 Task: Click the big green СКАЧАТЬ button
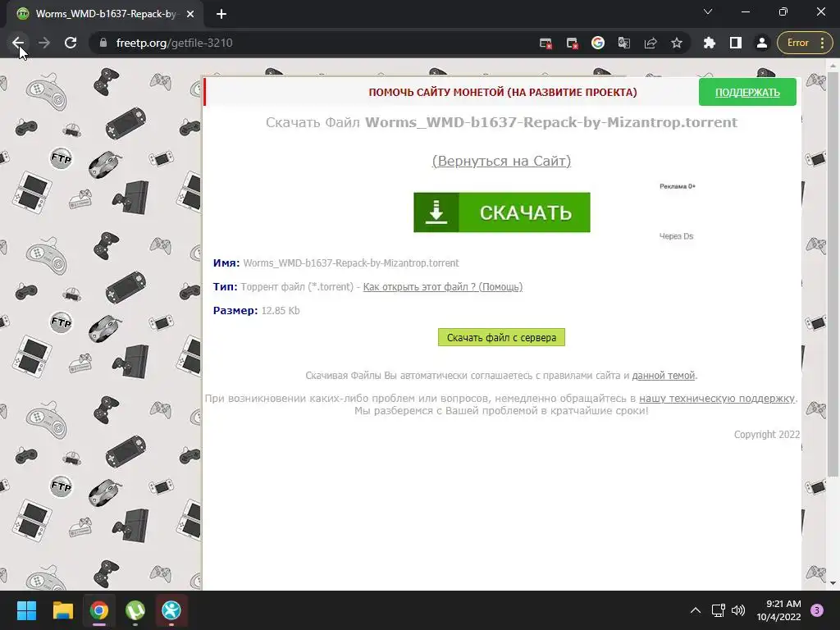tap(501, 212)
